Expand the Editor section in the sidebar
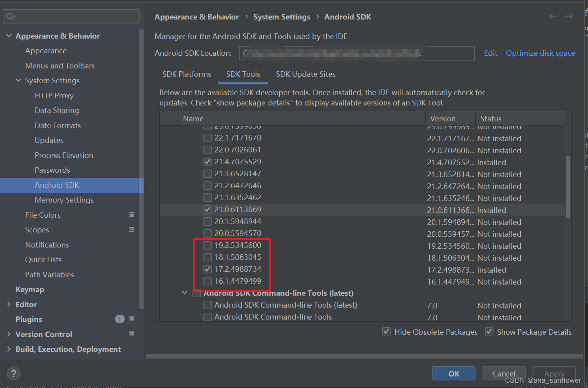This screenshot has height=388, width=588. pyautogui.click(x=9, y=304)
